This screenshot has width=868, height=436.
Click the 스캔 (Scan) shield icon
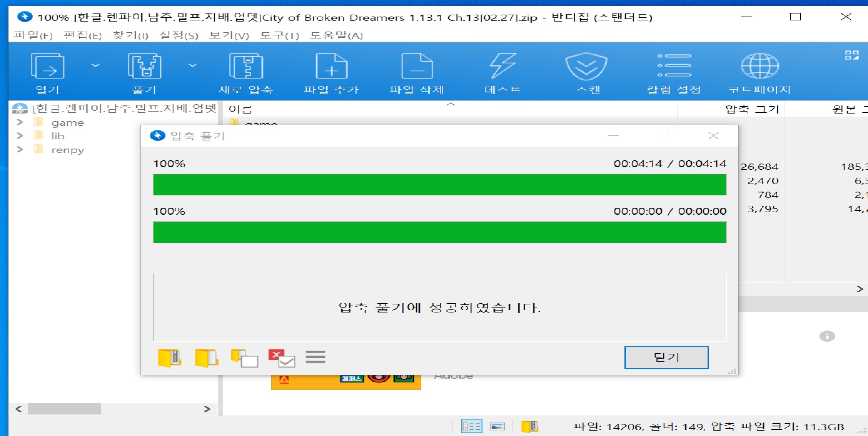pos(586,66)
